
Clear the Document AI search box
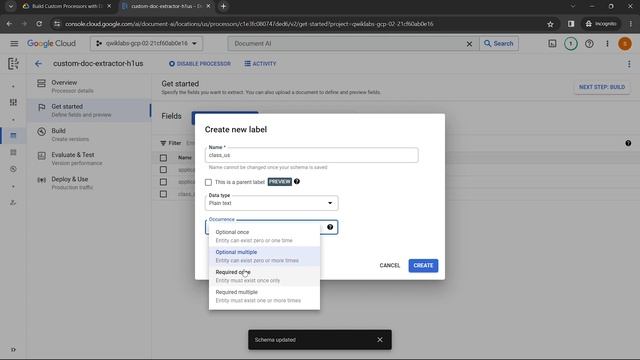click(x=469, y=44)
